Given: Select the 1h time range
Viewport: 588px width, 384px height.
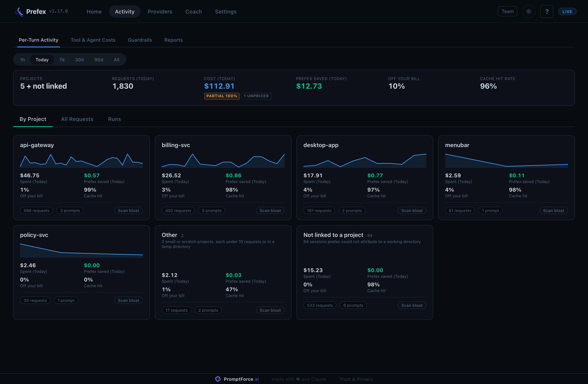Looking at the screenshot, I should (x=22, y=60).
